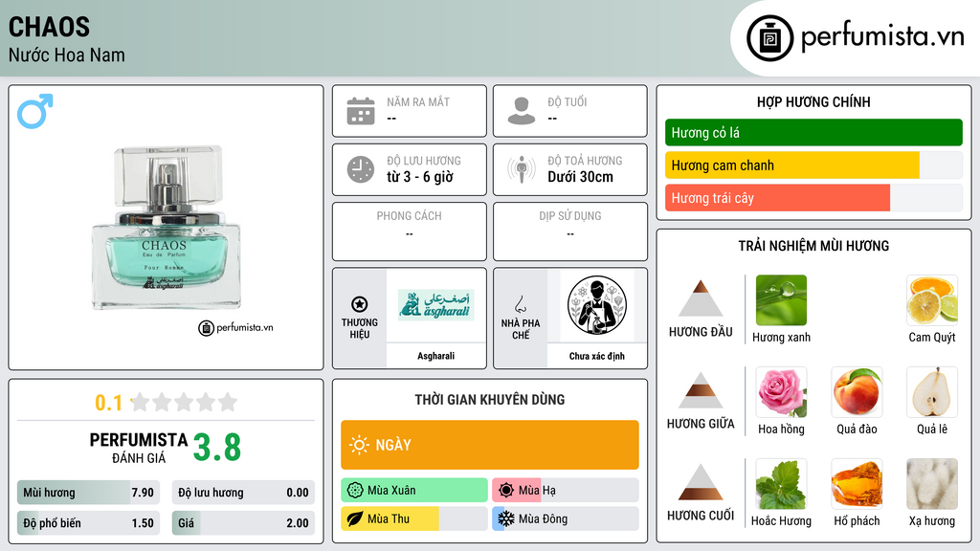Click the Thời gian khuyên dùng heading
This screenshot has width=980, height=551.
pyautogui.click(x=490, y=399)
